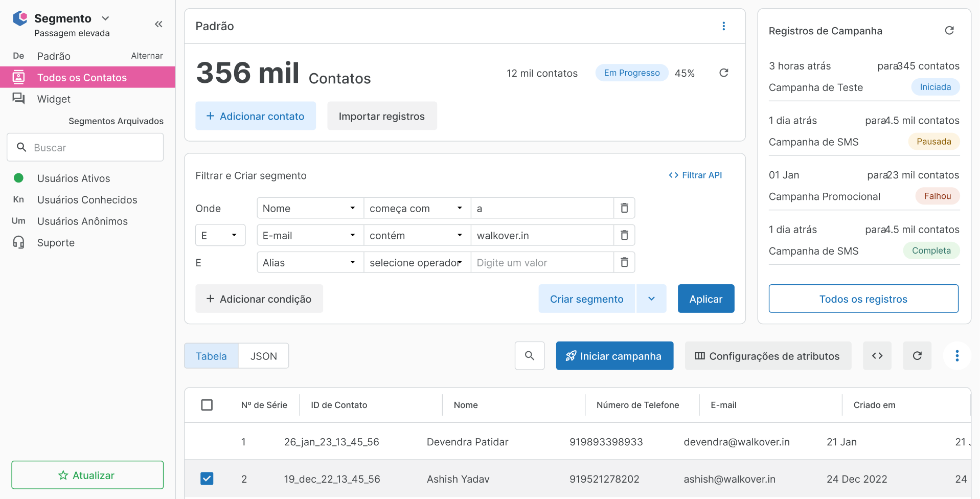Select Widget in the sidebar
This screenshot has height=499, width=980.
[54, 99]
